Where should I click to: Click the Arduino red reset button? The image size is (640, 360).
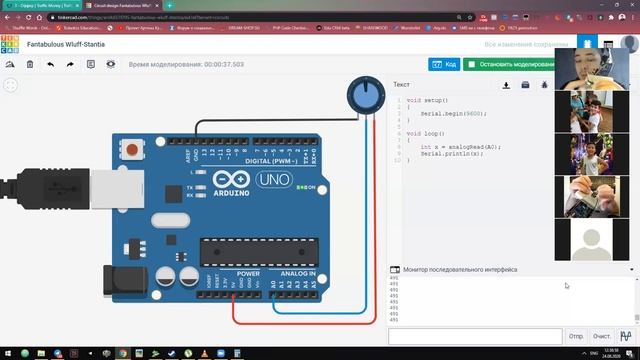132,149
